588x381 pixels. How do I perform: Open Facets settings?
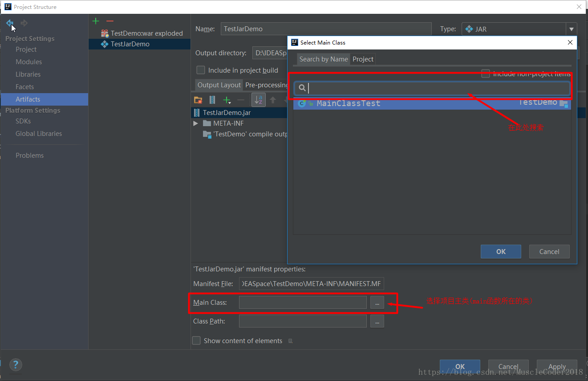(25, 87)
